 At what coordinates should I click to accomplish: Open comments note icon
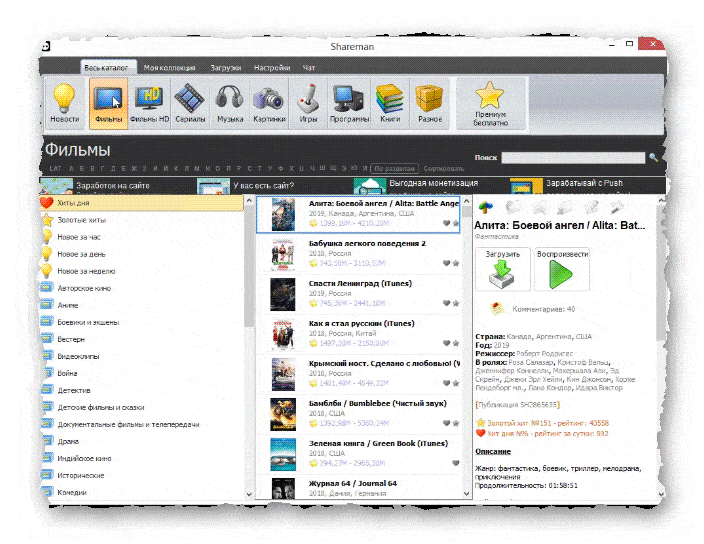[497, 309]
